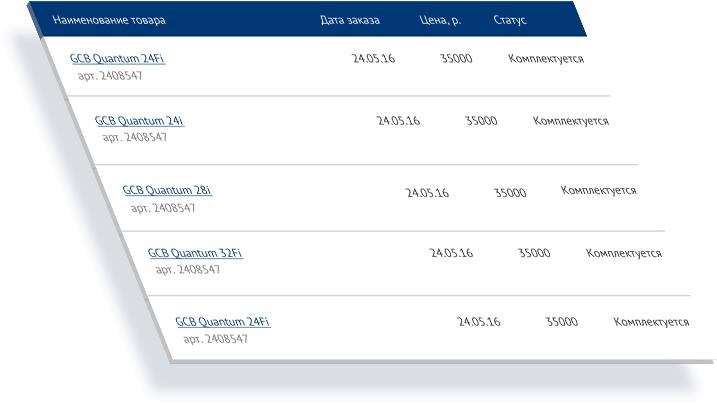Click Комплектуется status in GCB Quantum 28i row
This screenshot has width=717, height=403.
[x=599, y=190]
